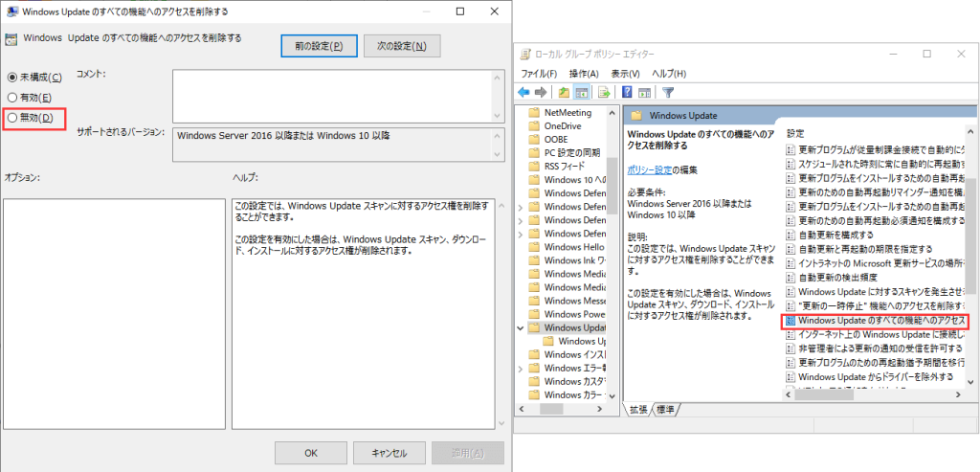980x472 pixels.
Task: Click policy icon beside 自動更新を構成する
Action: pos(791,236)
